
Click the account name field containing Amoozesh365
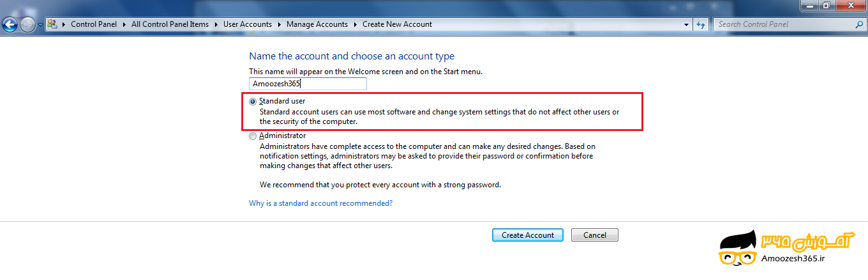[x=308, y=84]
